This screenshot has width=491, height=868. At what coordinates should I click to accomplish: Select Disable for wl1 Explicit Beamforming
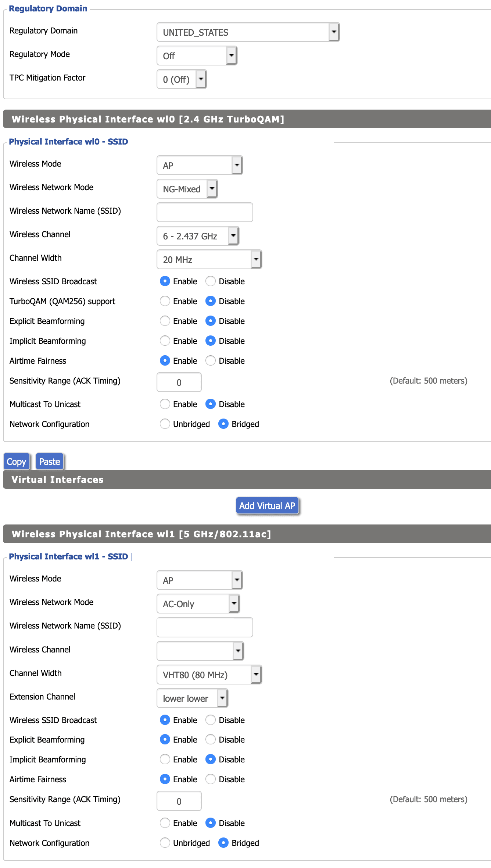tap(211, 739)
